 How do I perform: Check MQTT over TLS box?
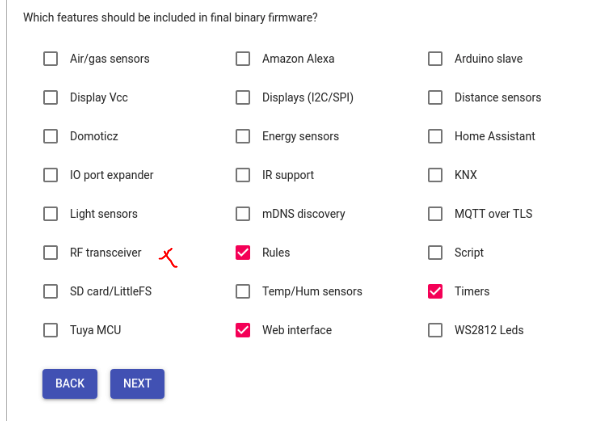click(435, 214)
